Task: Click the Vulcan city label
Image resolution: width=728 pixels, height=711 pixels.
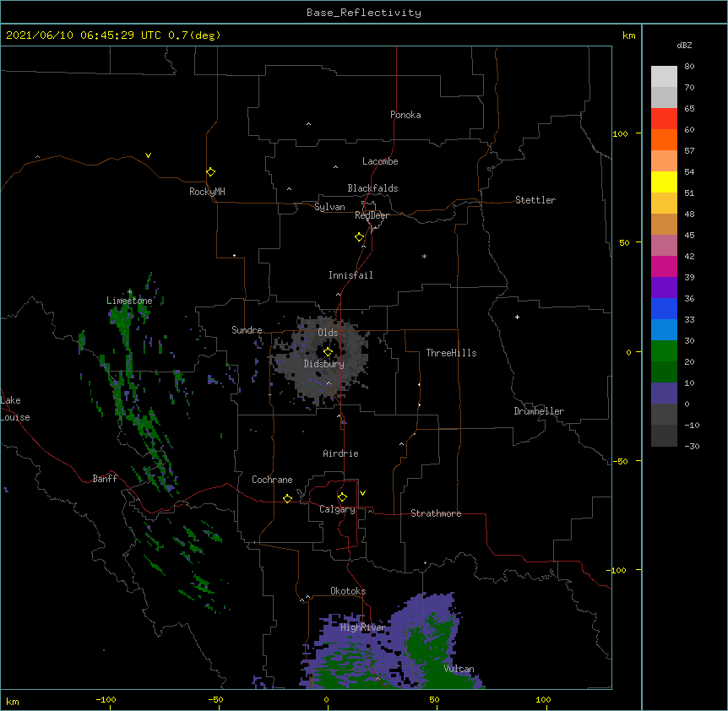Action: (459, 669)
